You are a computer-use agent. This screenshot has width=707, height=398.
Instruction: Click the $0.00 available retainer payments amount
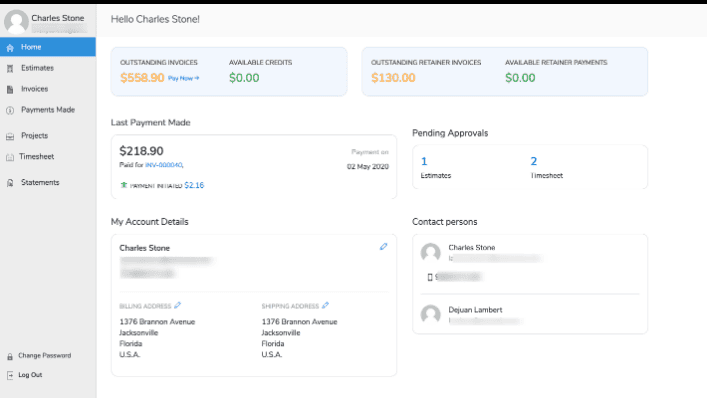520,78
